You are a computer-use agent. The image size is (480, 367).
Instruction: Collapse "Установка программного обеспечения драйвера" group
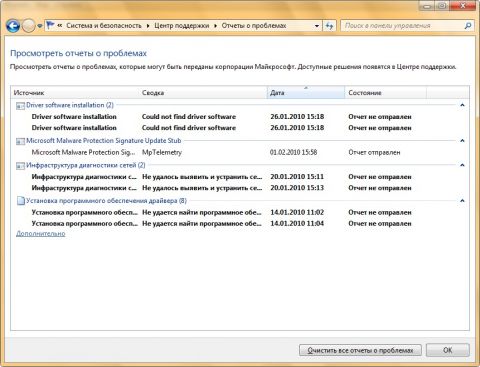(462, 201)
